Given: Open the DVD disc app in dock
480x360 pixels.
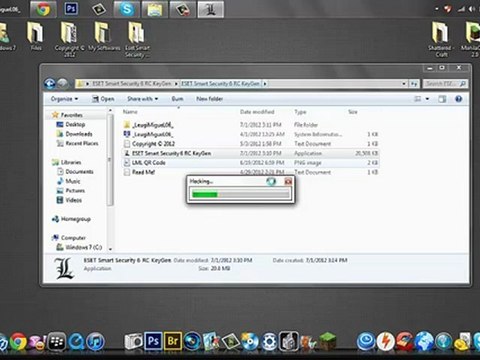Looking at the screenshot, I should [x=250, y=341].
